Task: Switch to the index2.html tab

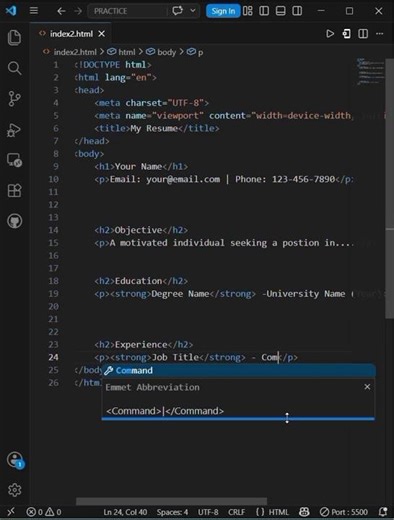Action: pyautogui.click(x=71, y=34)
